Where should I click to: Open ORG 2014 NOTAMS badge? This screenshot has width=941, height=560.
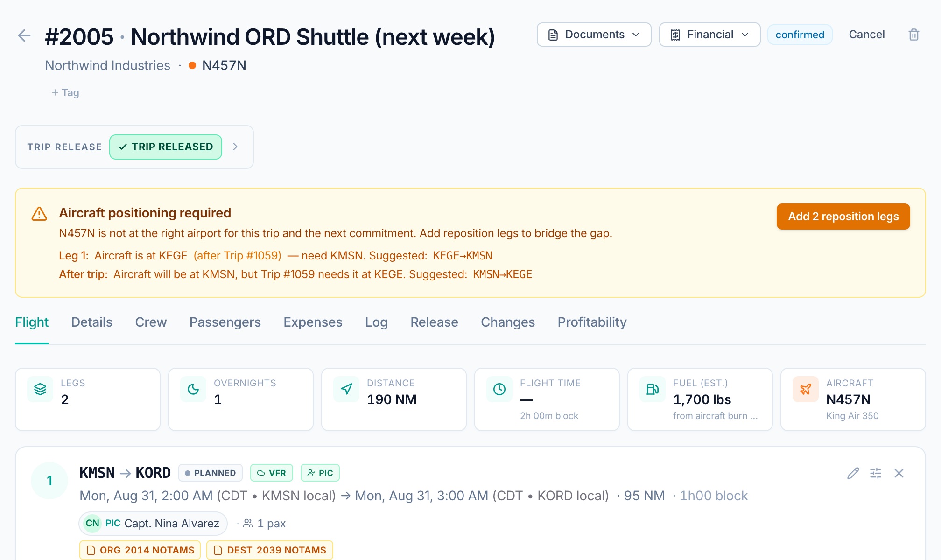[140, 550]
